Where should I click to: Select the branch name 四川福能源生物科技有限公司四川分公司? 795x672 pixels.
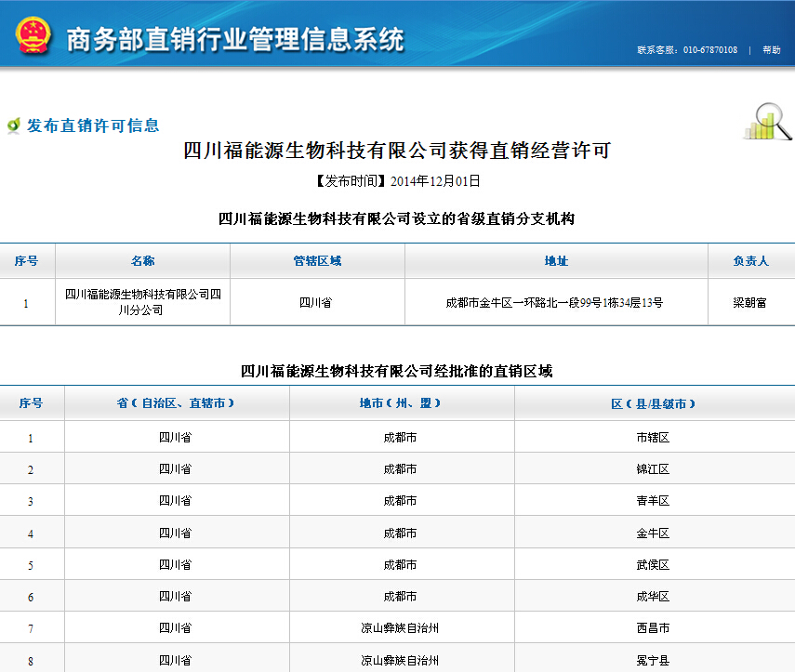(x=142, y=302)
